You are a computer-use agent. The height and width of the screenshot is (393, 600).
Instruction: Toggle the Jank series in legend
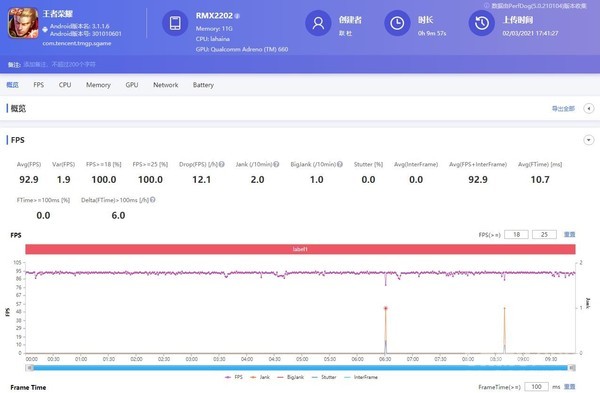coord(260,377)
